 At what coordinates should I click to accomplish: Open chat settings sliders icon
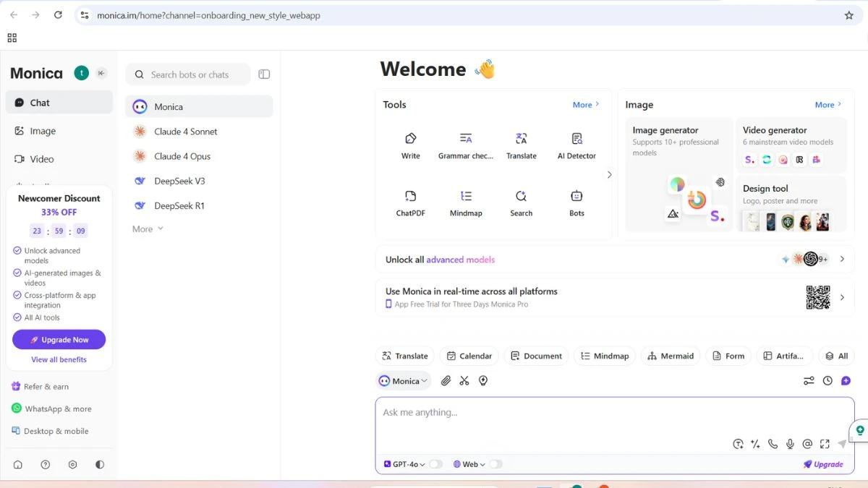click(x=809, y=381)
